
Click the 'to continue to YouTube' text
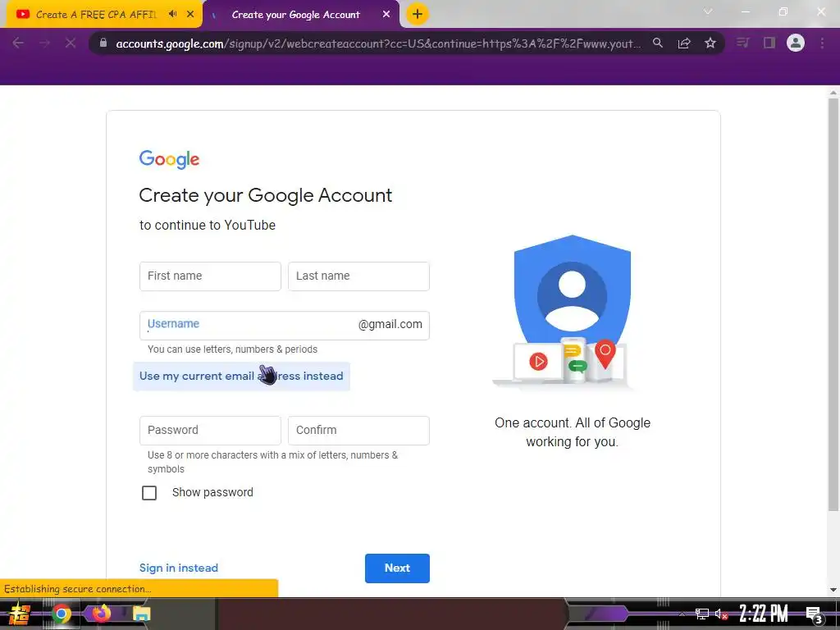point(208,225)
